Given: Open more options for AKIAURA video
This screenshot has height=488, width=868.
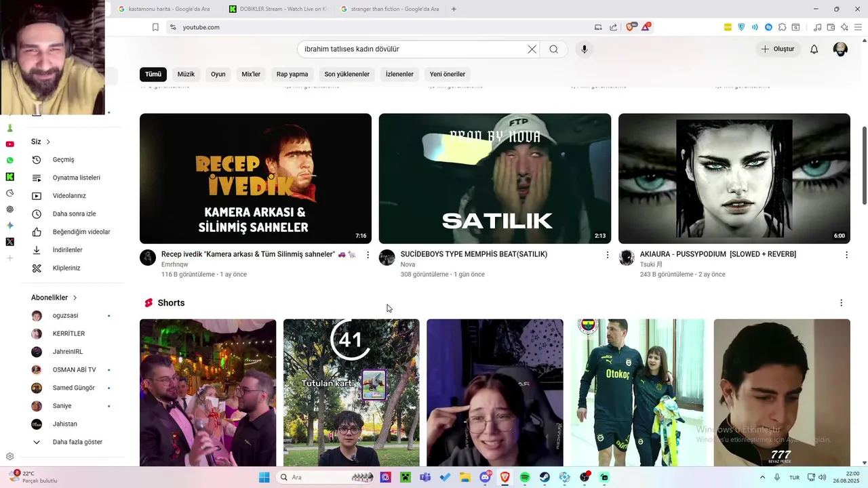Looking at the screenshot, I should (x=846, y=255).
